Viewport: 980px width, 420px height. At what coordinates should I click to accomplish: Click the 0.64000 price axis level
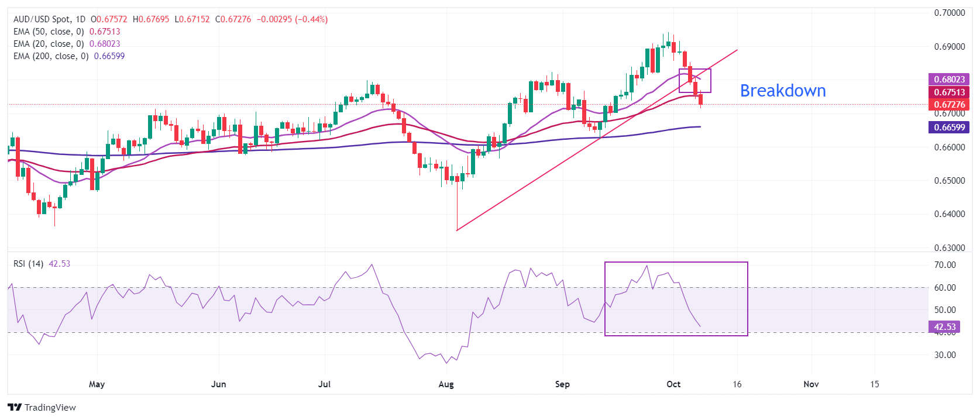click(949, 214)
